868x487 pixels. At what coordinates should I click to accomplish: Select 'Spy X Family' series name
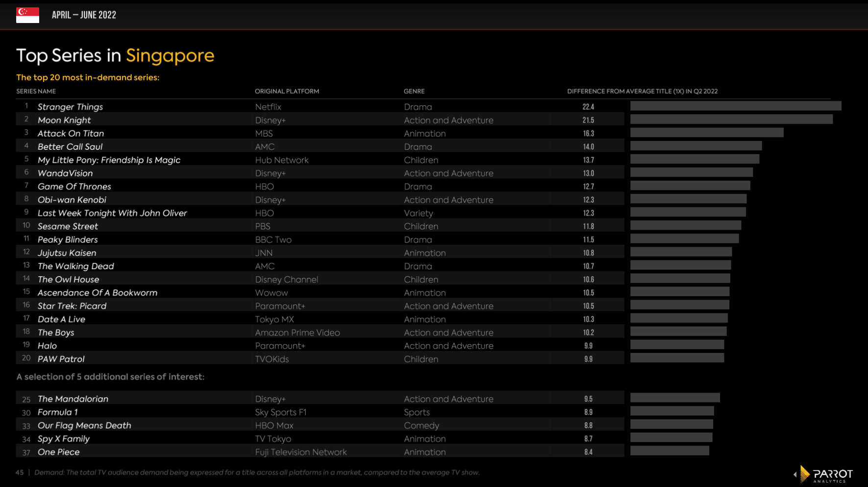[64, 439]
